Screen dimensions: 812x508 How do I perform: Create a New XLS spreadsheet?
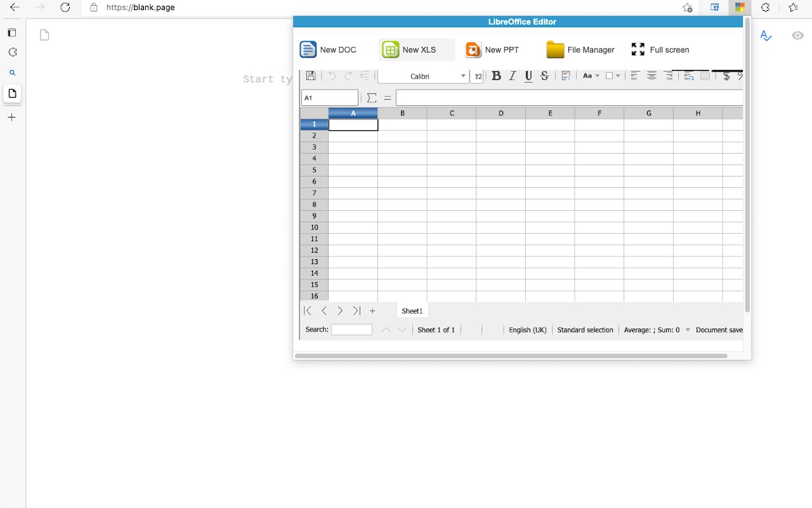(x=417, y=50)
